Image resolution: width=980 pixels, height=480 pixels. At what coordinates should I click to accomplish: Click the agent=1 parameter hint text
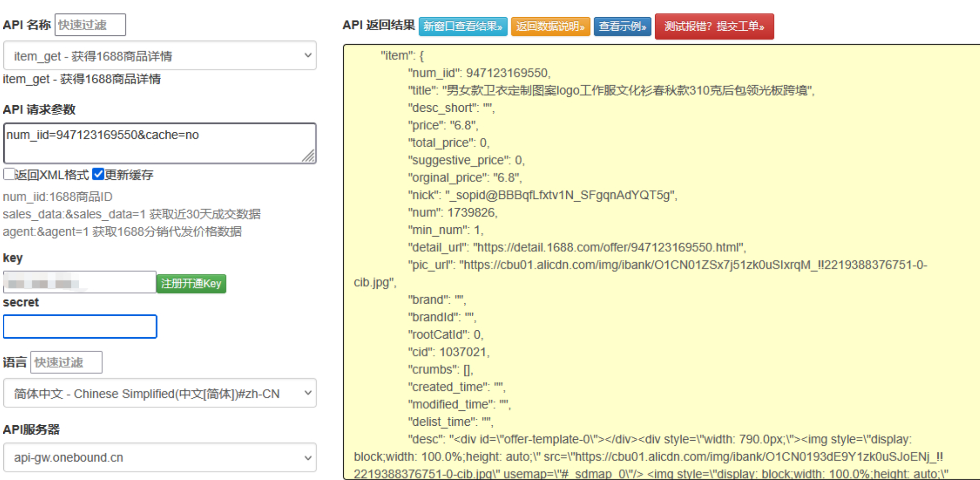pos(122,231)
